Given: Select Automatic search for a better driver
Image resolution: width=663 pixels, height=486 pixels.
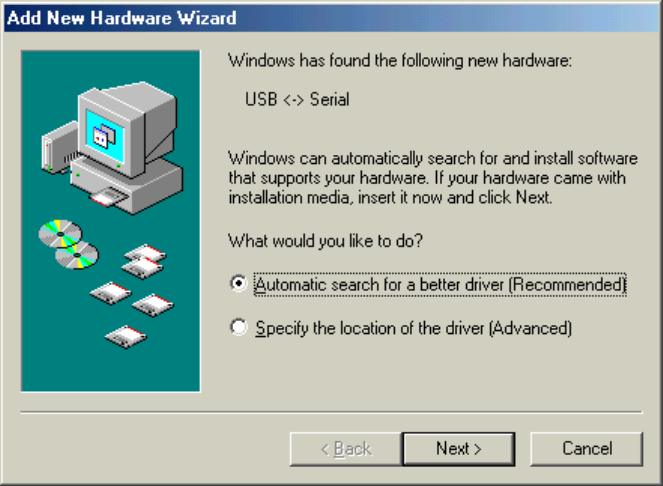Looking at the screenshot, I should coord(239,283).
